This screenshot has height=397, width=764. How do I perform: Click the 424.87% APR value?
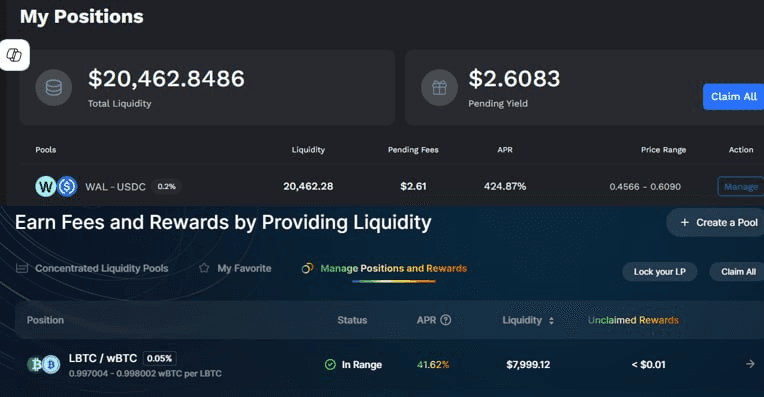(x=505, y=186)
